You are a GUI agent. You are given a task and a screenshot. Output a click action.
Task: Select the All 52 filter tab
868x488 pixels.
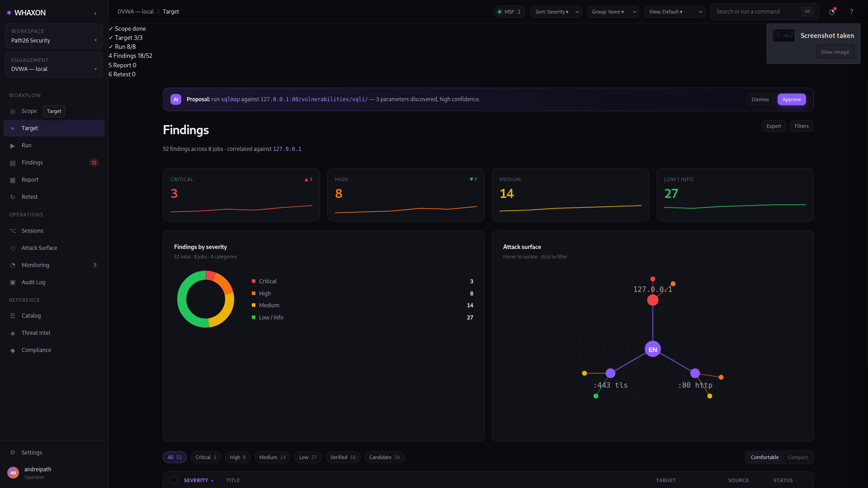pos(175,457)
